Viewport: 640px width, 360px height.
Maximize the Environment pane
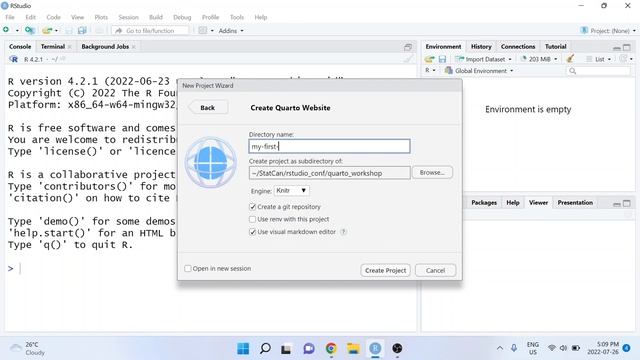627,47
